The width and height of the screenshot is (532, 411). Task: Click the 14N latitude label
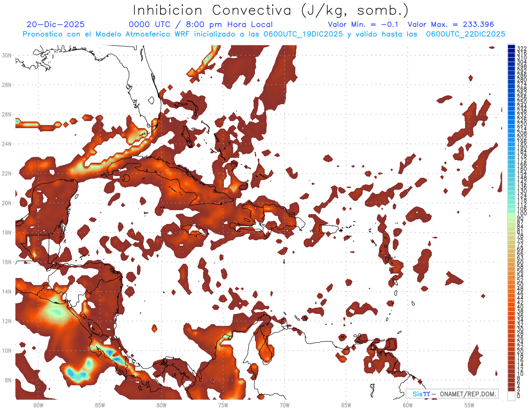[x=7, y=291]
